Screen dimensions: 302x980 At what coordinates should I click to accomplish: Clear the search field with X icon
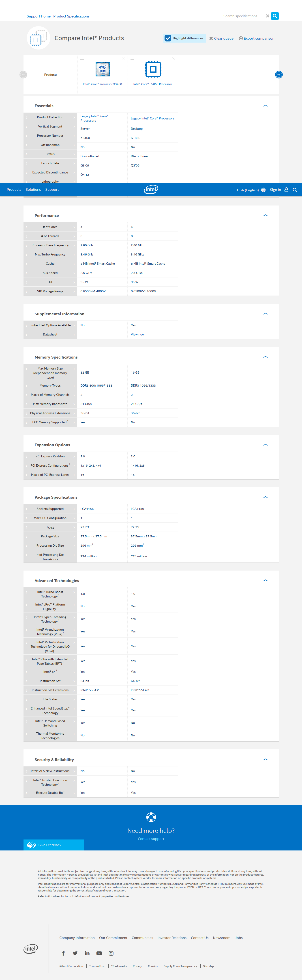268,16
